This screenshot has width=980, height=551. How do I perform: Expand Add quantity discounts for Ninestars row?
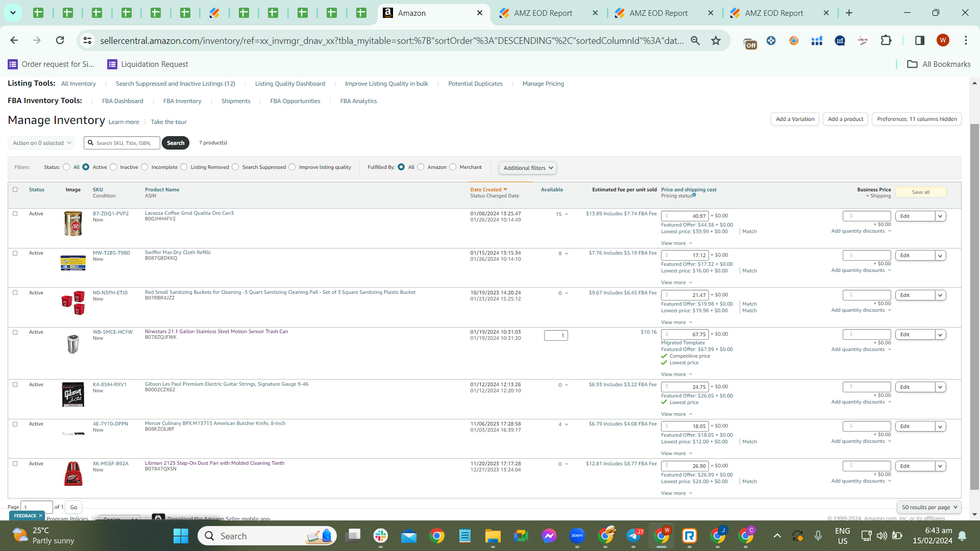pos(861,349)
